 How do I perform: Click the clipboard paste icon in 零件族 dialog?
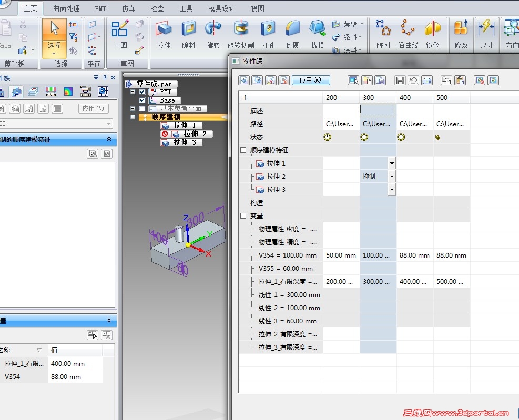460,80
